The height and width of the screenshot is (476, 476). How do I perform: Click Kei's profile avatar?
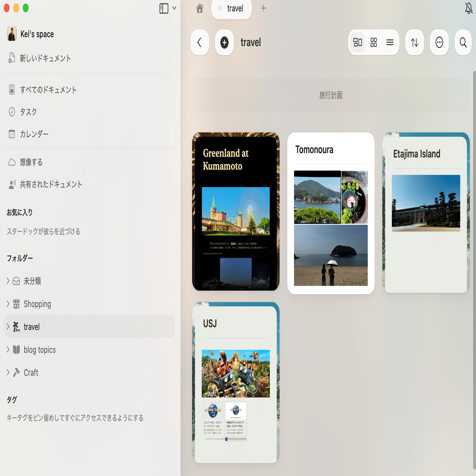click(12, 34)
